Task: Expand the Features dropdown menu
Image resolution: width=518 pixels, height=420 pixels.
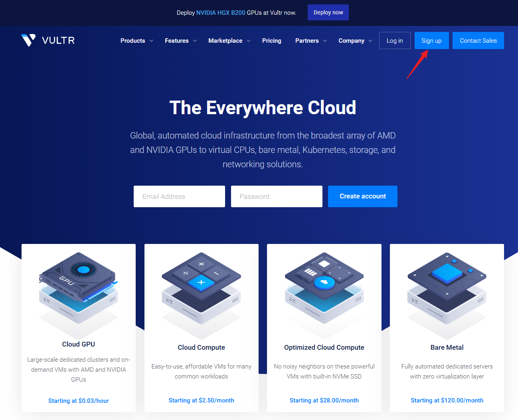Action: point(180,41)
